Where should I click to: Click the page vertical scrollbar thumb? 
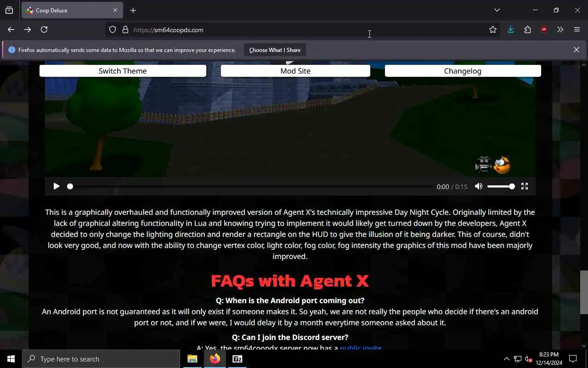584,292
